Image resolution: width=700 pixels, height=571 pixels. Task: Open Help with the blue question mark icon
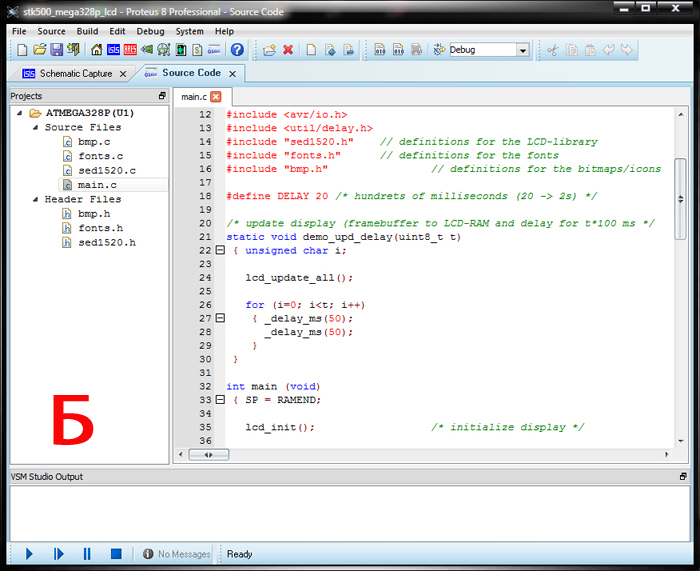tap(237, 50)
